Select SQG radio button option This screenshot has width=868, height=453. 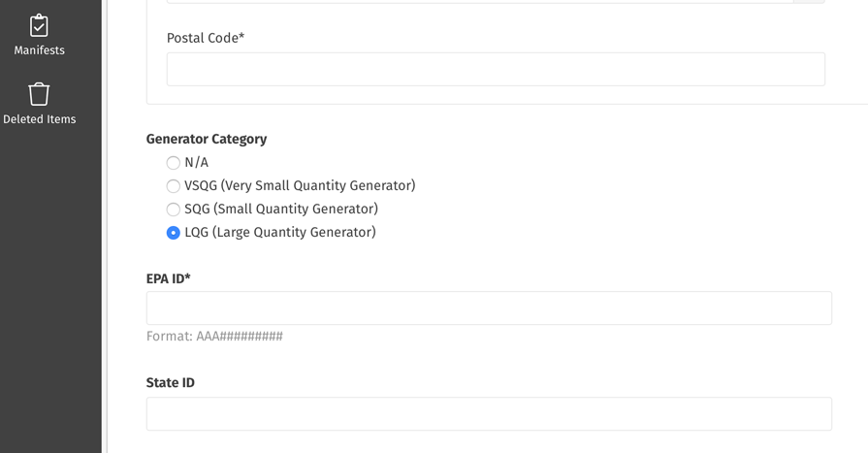(x=174, y=210)
